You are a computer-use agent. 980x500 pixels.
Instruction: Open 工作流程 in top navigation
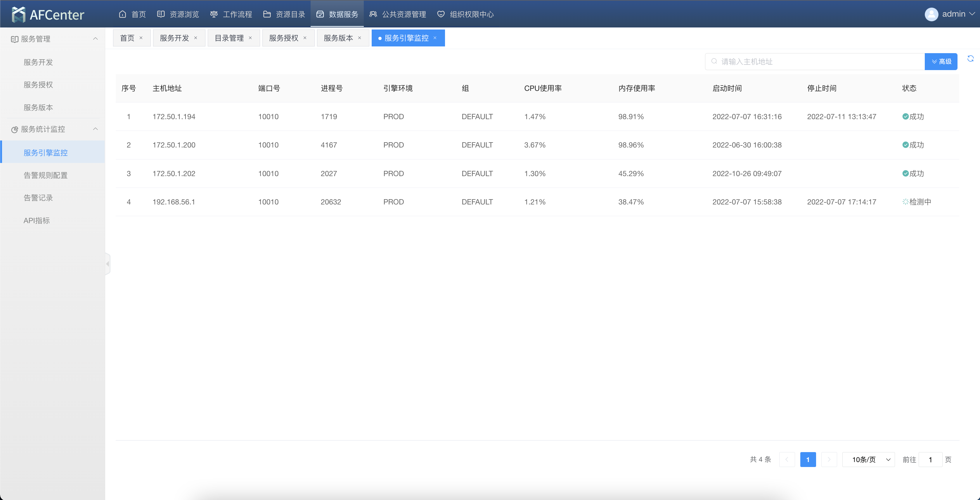(231, 14)
